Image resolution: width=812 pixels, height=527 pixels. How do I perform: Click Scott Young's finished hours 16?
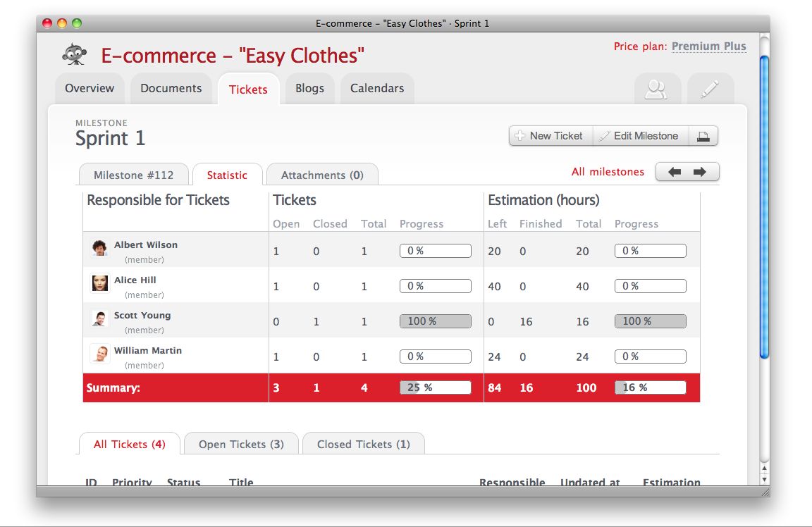coord(526,322)
